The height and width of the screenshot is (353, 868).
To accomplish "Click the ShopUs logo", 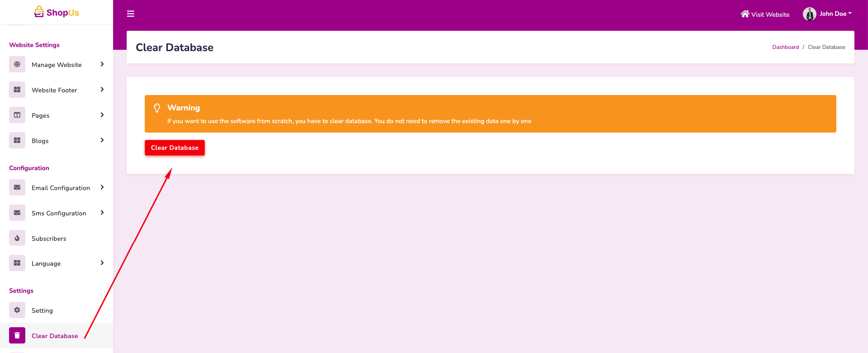I will coord(57,12).
